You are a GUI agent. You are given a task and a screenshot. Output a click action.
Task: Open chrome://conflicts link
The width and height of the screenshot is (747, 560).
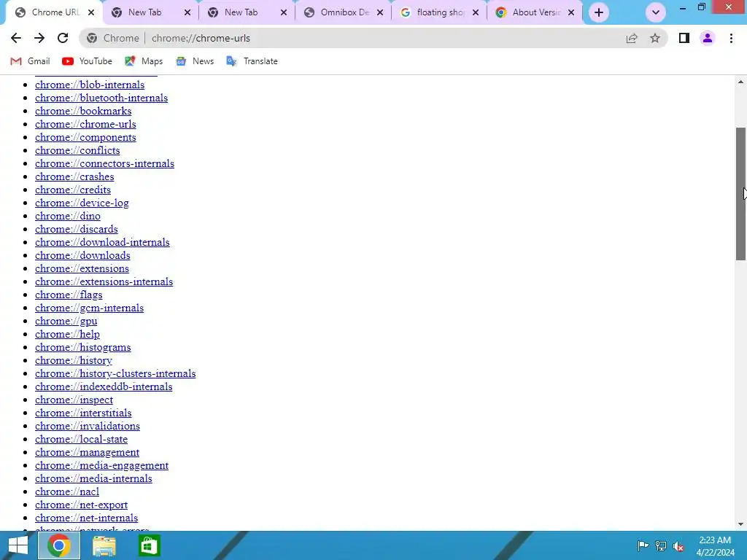77,150
